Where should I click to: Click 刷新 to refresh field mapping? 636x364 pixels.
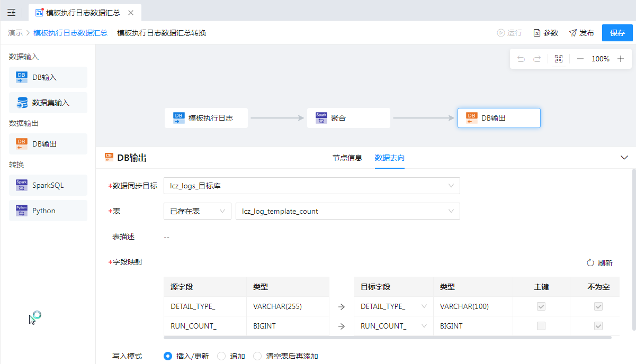(599, 263)
